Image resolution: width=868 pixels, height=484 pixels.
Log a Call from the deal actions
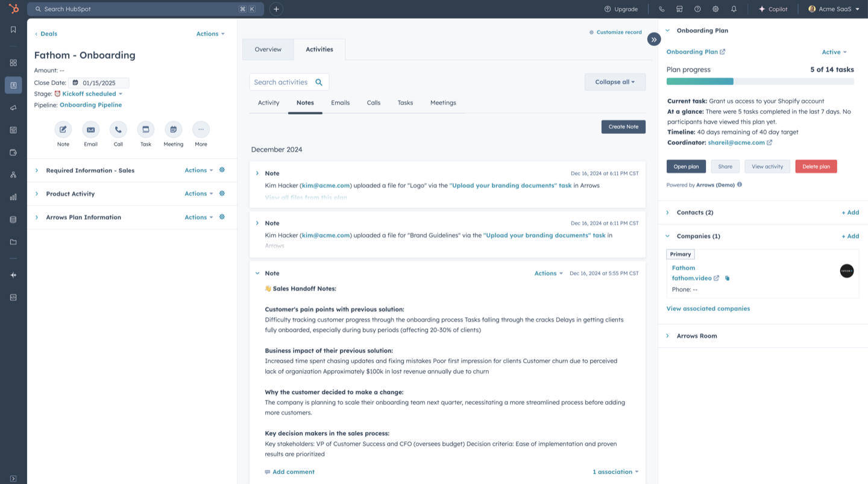tap(118, 130)
